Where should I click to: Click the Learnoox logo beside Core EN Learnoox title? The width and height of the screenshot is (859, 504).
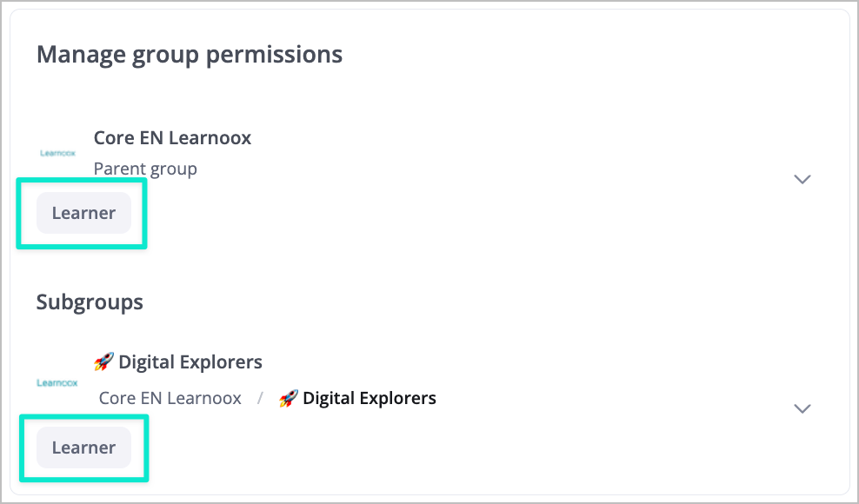(x=57, y=153)
